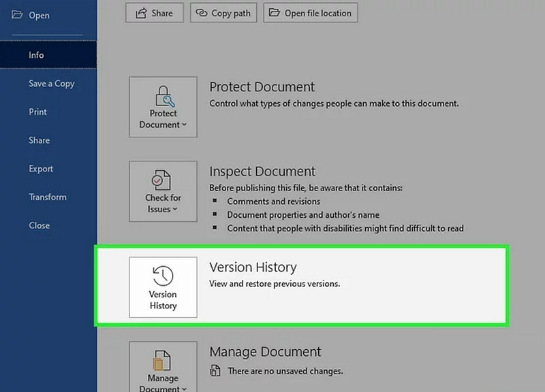Click Close in the left sidebar

pos(39,225)
